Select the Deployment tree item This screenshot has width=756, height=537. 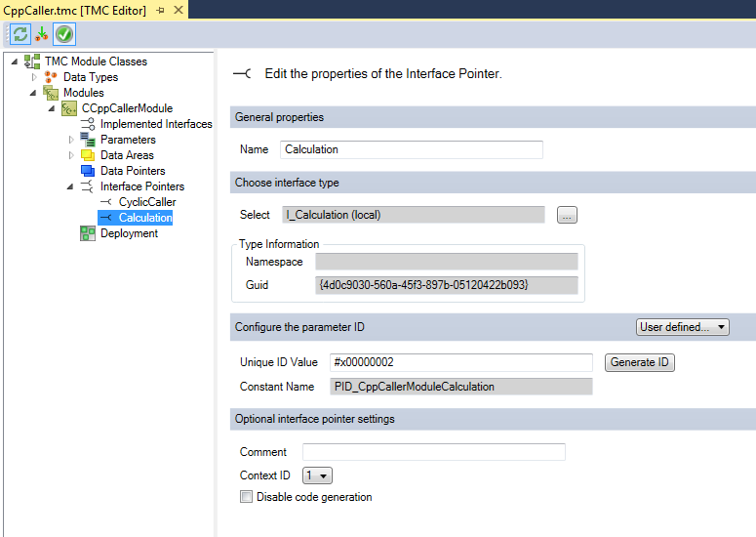tap(129, 233)
